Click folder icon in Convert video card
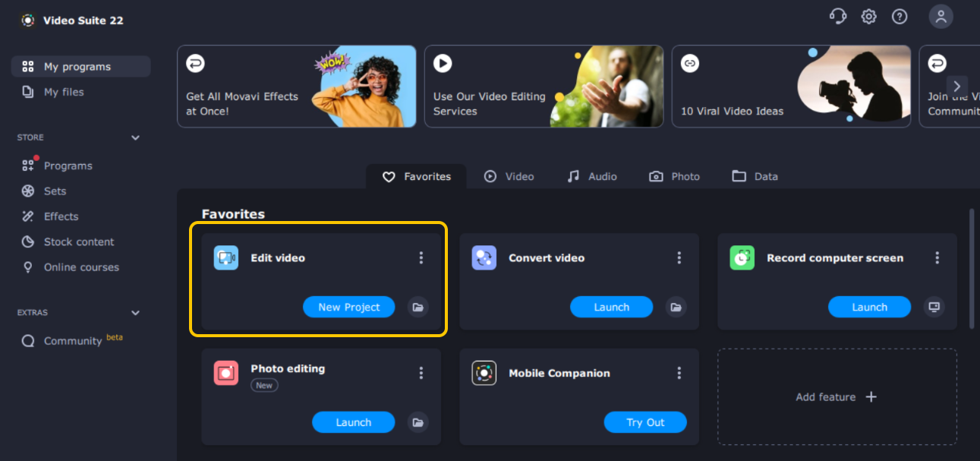Viewport: 980px width, 461px height. click(675, 307)
